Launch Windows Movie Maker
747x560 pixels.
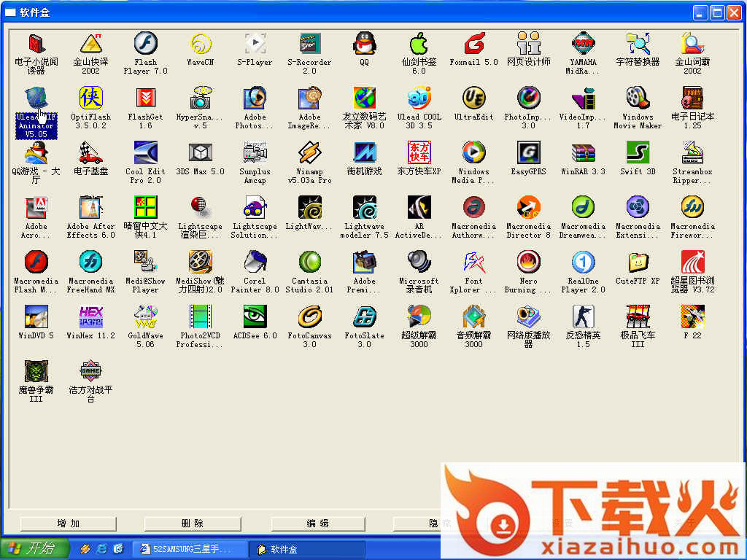tap(638, 98)
